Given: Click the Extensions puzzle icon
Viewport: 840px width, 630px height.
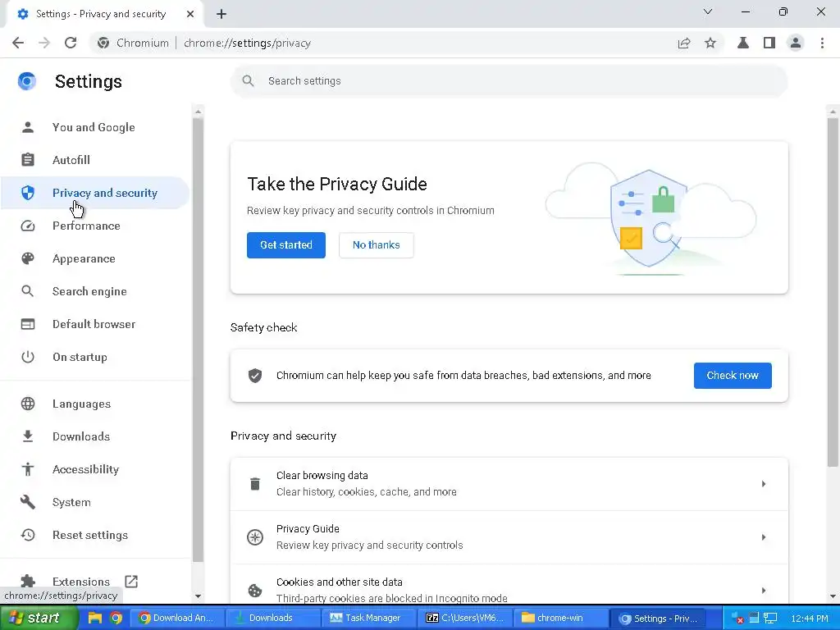Looking at the screenshot, I should coord(28,582).
